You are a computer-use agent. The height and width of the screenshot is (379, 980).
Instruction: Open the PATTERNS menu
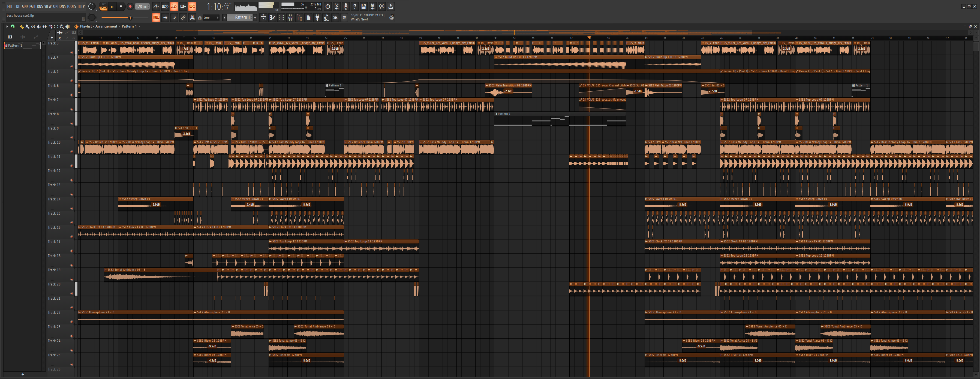point(36,7)
